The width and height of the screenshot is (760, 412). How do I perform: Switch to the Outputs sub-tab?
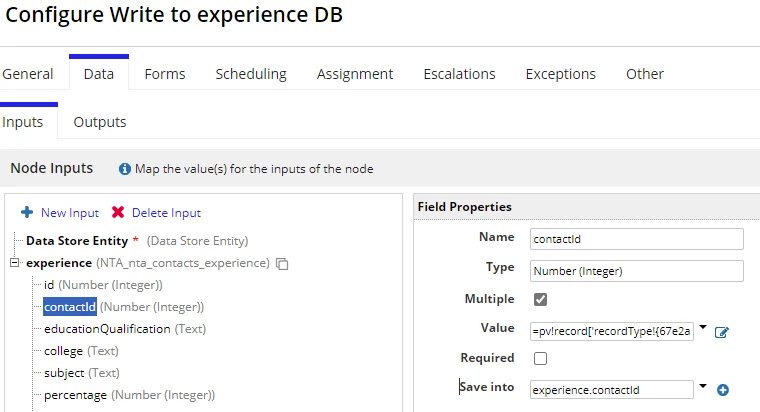pos(100,122)
